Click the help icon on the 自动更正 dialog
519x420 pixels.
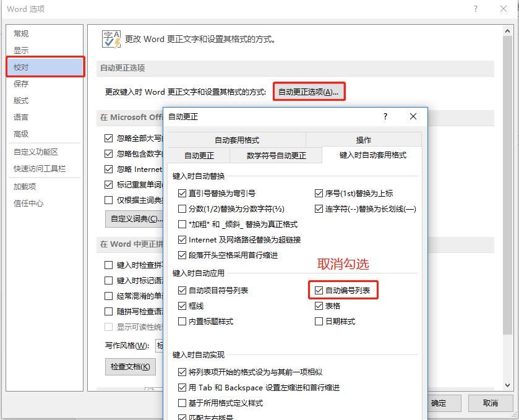coord(385,117)
